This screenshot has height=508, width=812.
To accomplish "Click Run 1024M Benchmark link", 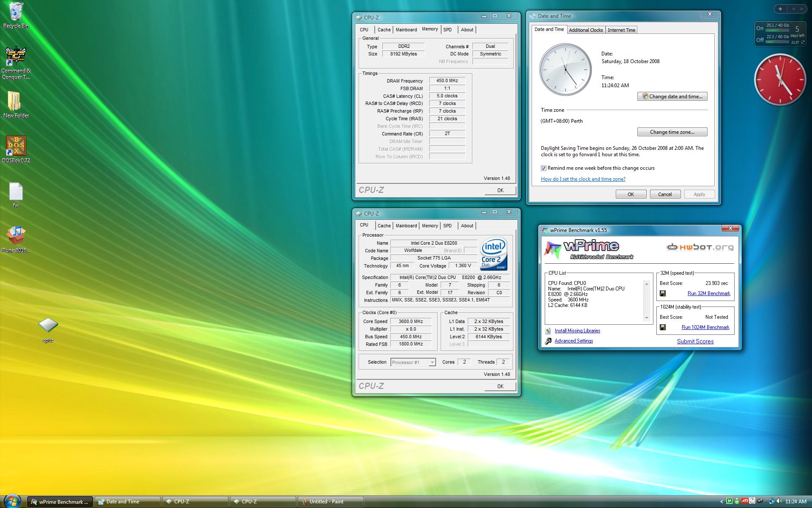I will coord(705,327).
